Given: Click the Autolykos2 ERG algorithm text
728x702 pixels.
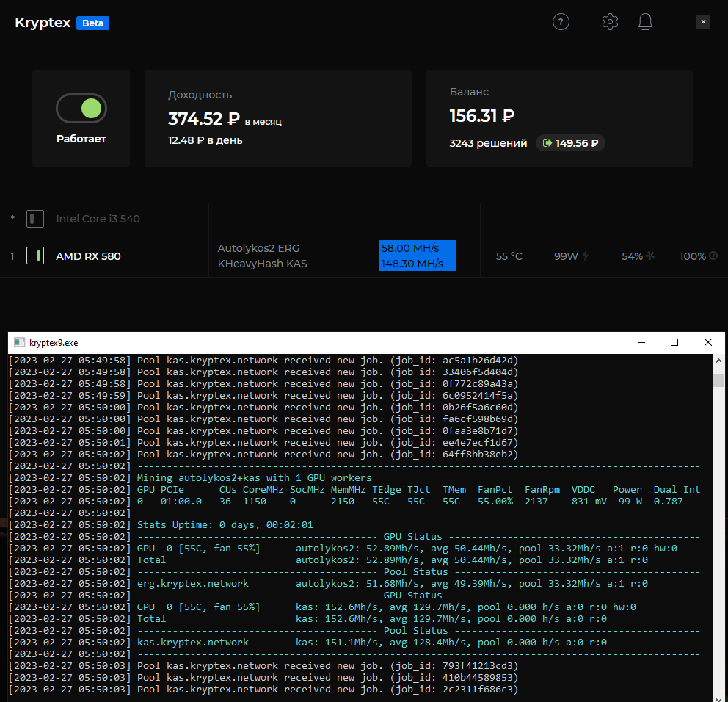Looking at the screenshot, I should 258,248.
